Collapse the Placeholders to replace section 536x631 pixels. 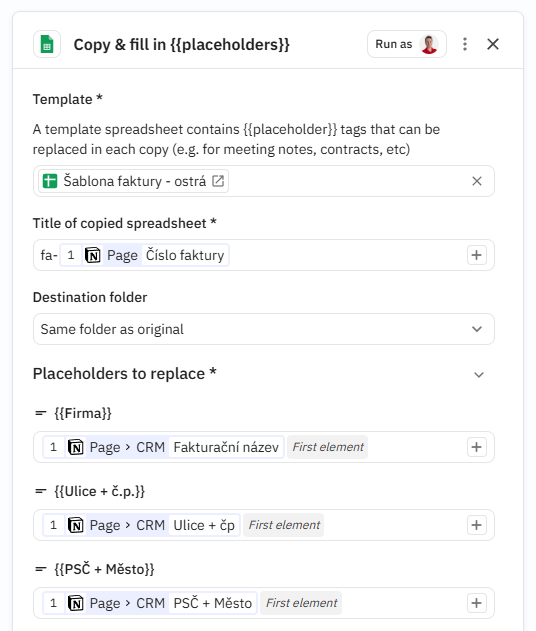point(479,375)
